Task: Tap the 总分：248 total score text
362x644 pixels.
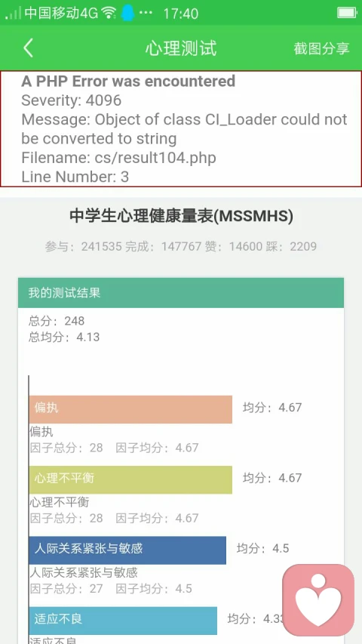Action: coord(57,321)
